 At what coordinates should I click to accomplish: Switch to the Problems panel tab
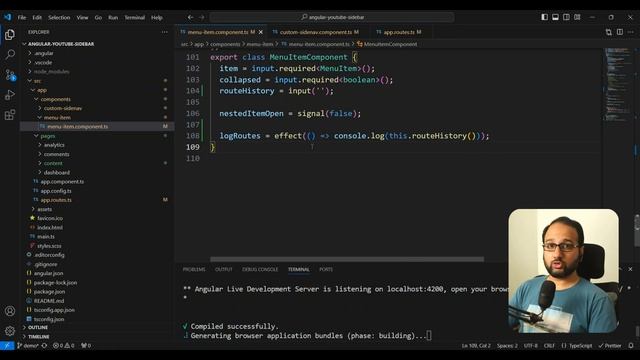[x=194, y=269]
